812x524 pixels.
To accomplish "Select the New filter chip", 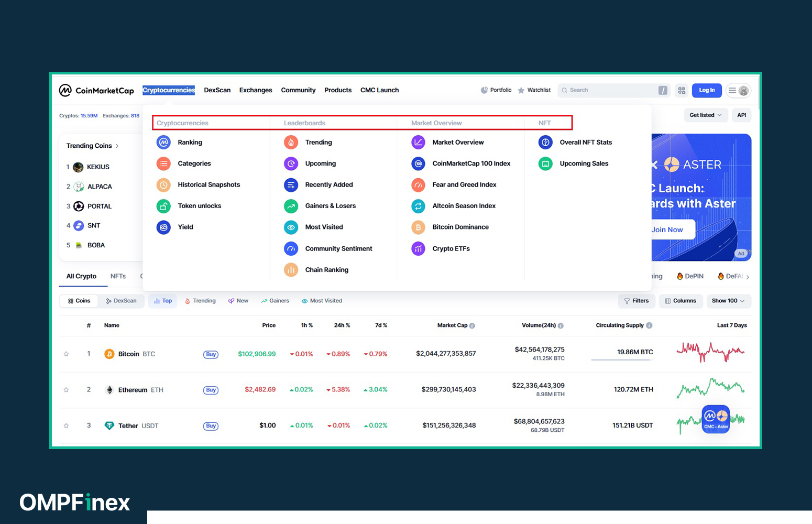I will point(238,301).
